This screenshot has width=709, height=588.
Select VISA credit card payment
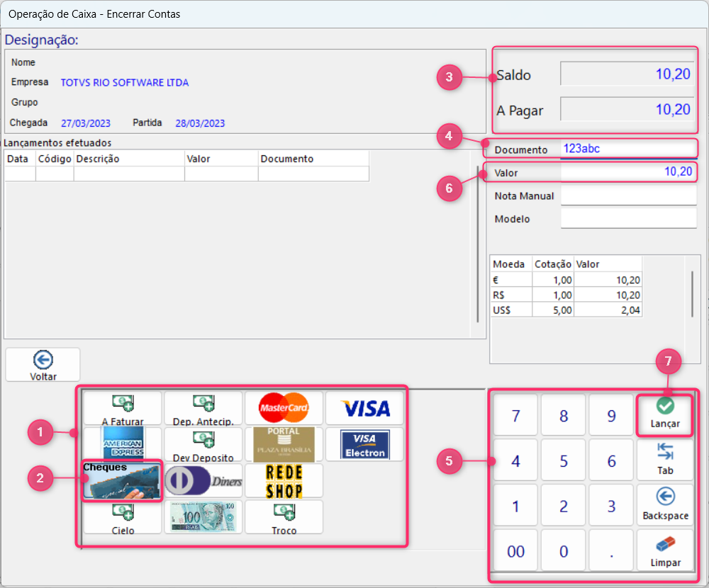click(364, 409)
